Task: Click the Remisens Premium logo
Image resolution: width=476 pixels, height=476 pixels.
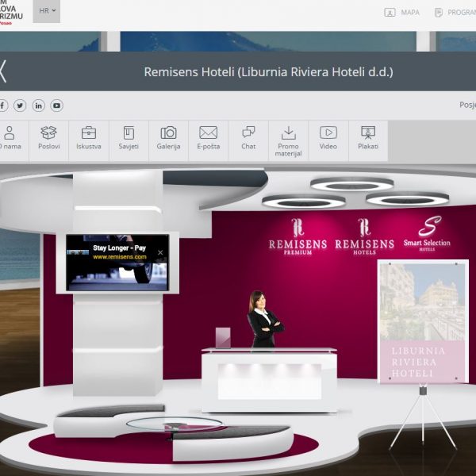Action: click(297, 236)
